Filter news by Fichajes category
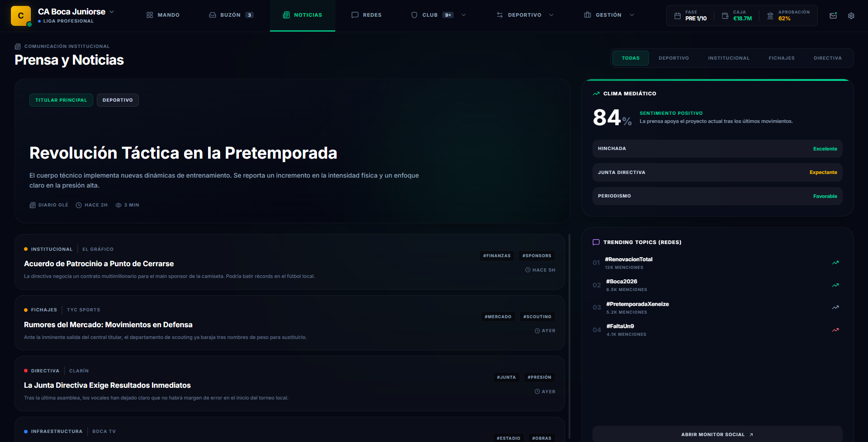868x442 pixels. pos(782,58)
